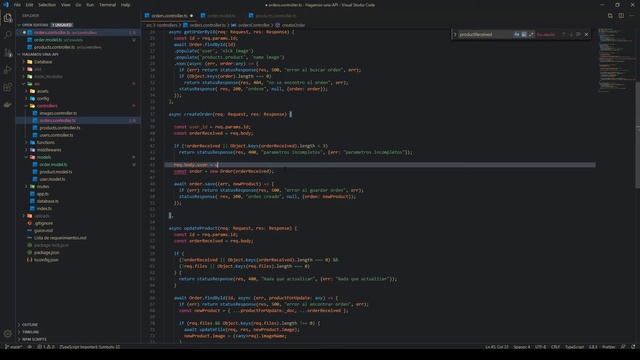The image size is (640, 360).
Task: Open the Extensions view
Action: pyautogui.click(x=8, y=87)
